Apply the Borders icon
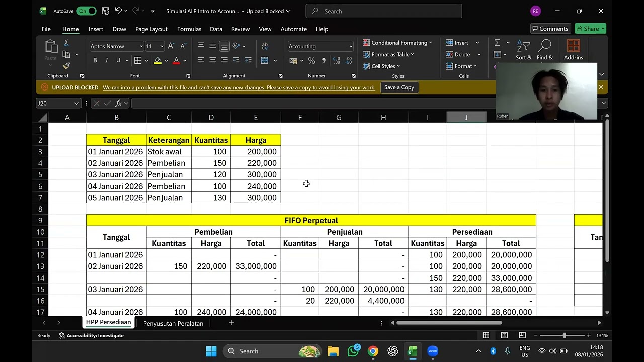This screenshot has width=644, height=362. click(x=138, y=60)
